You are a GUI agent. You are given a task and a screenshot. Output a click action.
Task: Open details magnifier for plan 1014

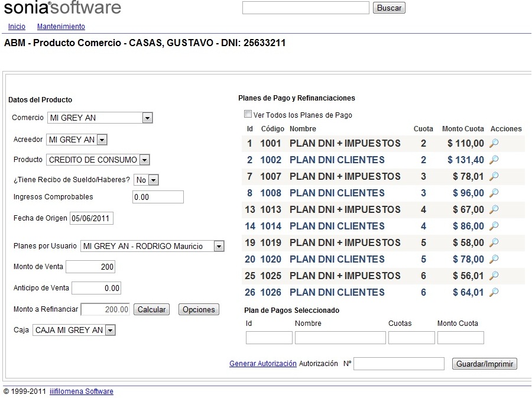click(494, 226)
